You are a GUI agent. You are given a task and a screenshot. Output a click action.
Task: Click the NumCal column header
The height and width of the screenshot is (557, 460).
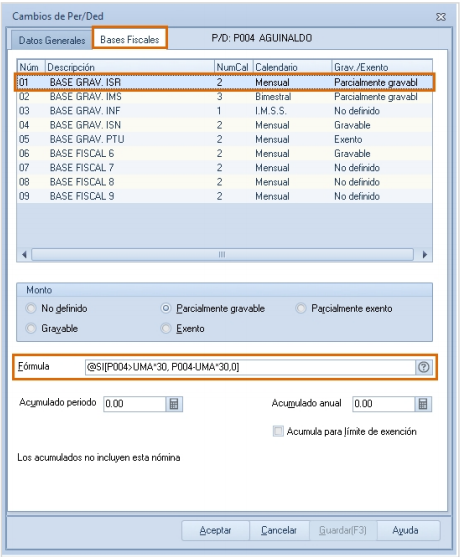coord(233,67)
